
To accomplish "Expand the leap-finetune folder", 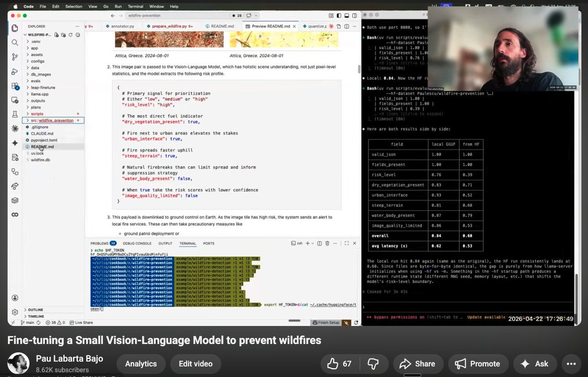I will point(54,87).
